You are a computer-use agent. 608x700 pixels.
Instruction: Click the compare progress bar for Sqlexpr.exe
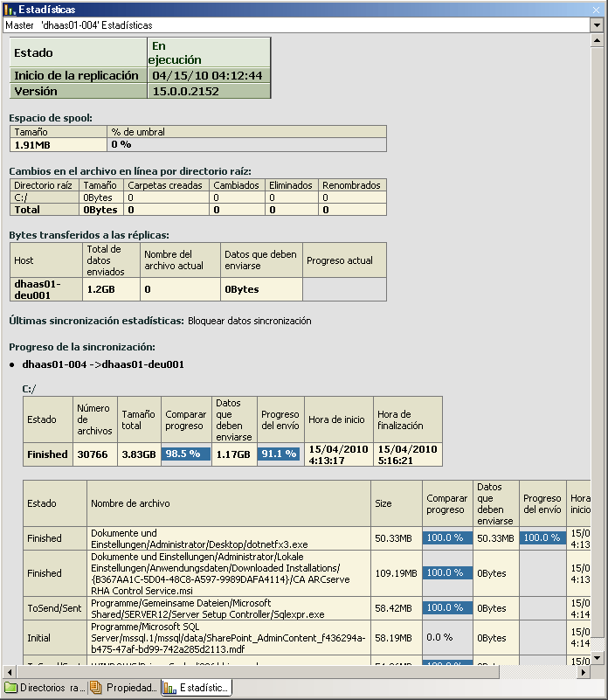[447, 607]
